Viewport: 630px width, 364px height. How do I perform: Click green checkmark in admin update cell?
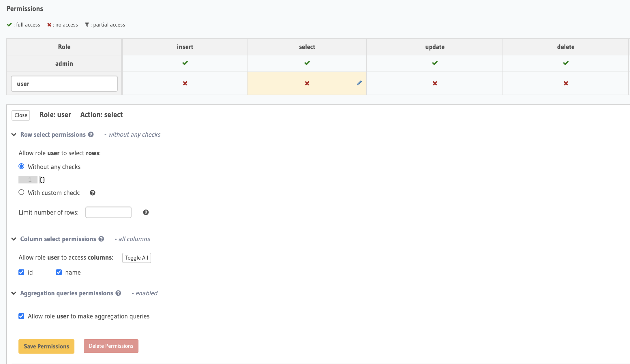(x=435, y=63)
